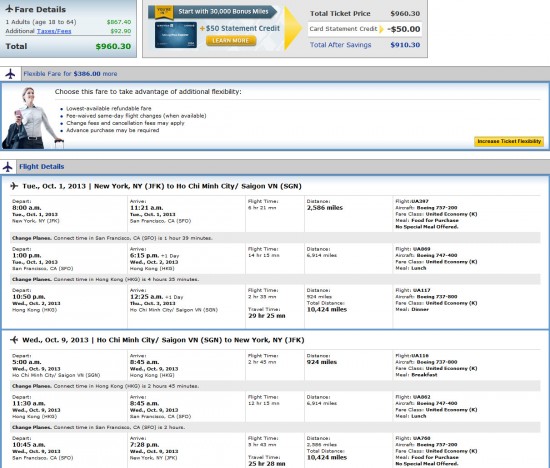Click the return flight plane icon for Oct. 9
This screenshot has height=468, width=550.
[x=14, y=340]
